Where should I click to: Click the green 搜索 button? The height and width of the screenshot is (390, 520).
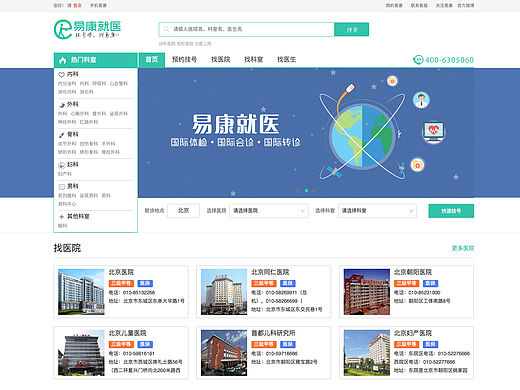coord(352,29)
